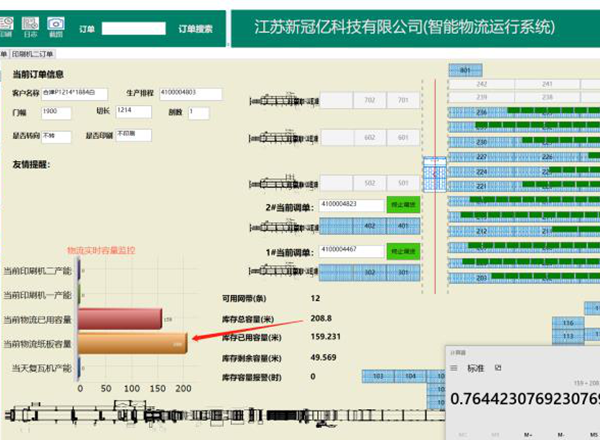Select the 生产排程 field value
Viewport: 600px width, 440px height.
point(191,94)
